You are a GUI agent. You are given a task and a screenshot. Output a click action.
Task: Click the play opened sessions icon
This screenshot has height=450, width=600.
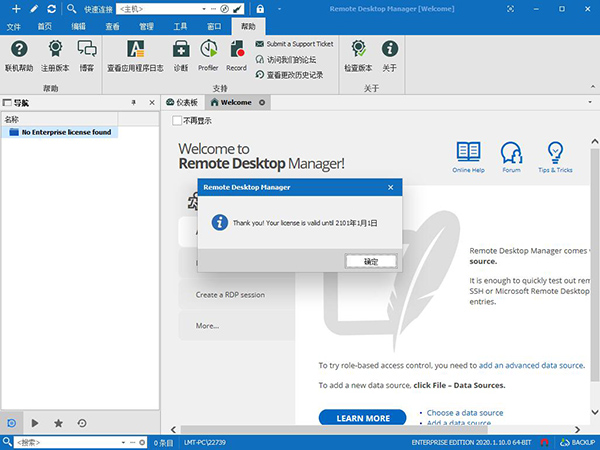(35, 423)
